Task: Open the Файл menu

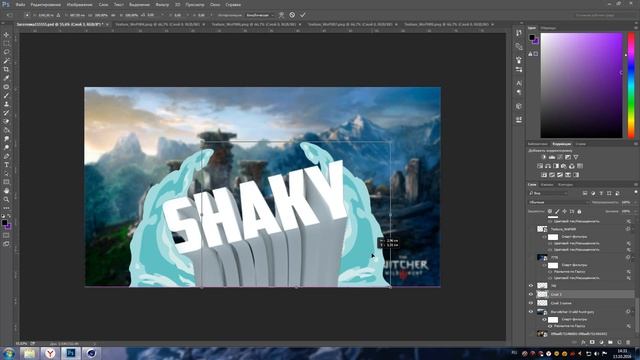Action: [x=20, y=4]
